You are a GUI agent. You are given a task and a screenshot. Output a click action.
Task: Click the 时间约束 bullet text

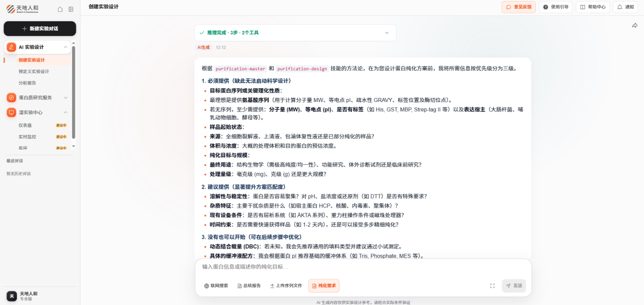pos(304,224)
